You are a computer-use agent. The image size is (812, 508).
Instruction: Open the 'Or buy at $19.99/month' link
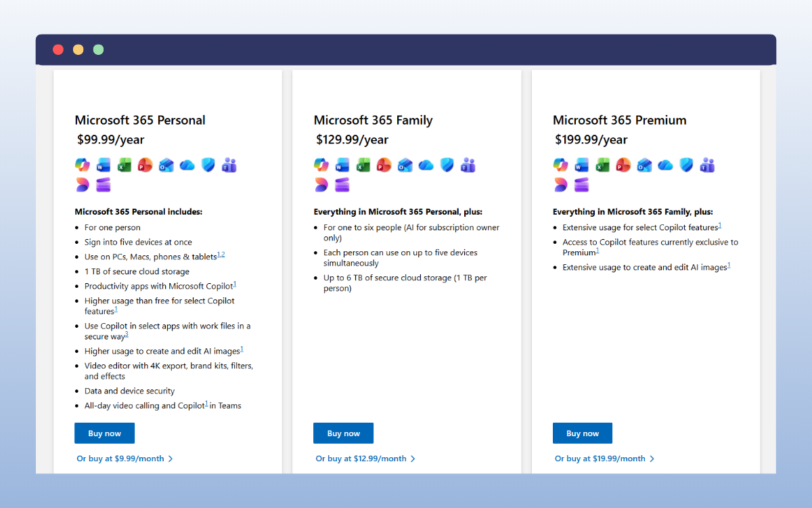pos(604,459)
